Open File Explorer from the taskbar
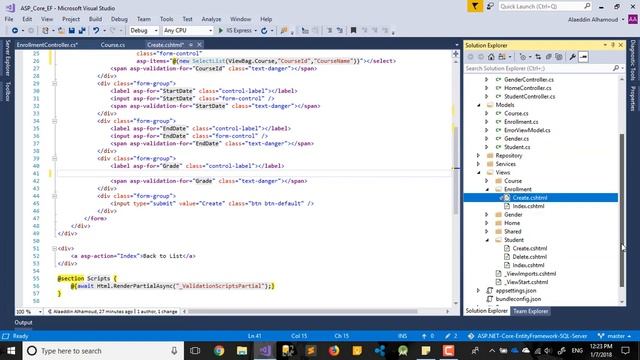This screenshot has width=640, height=360. click(x=242, y=351)
